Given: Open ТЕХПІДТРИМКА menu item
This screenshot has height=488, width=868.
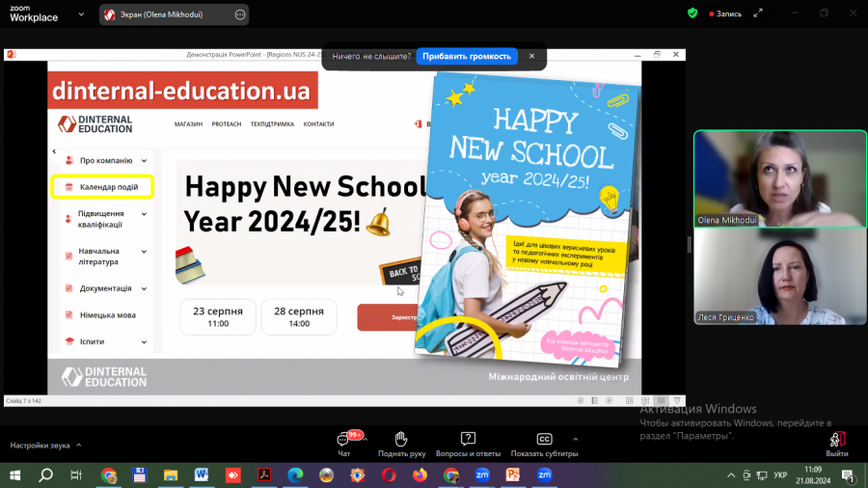Looking at the screenshot, I should [272, 124].
